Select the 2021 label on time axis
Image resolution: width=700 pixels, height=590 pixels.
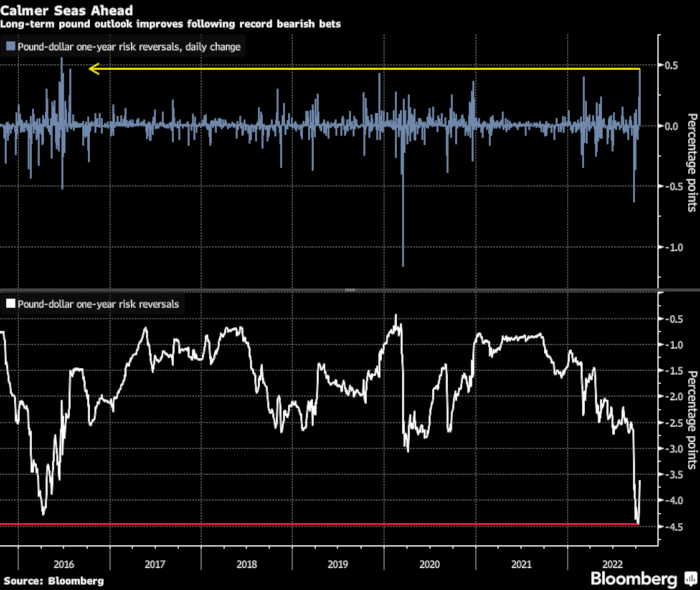click(521, 564)
